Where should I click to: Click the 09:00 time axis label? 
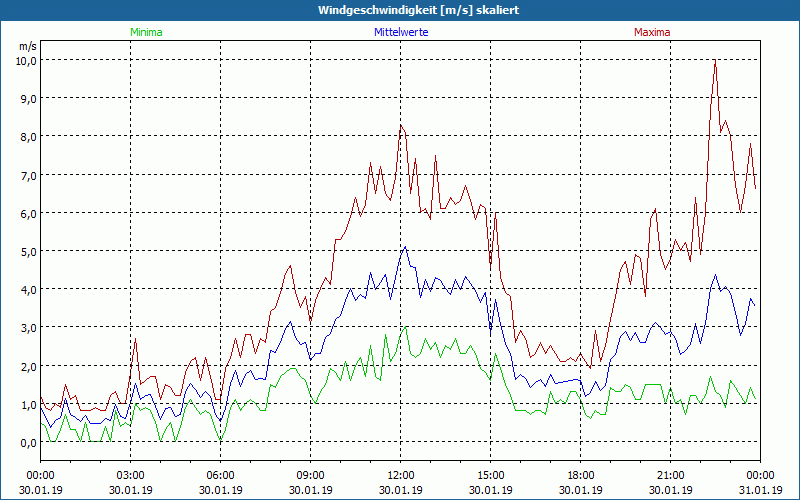(x=311, y=476)
